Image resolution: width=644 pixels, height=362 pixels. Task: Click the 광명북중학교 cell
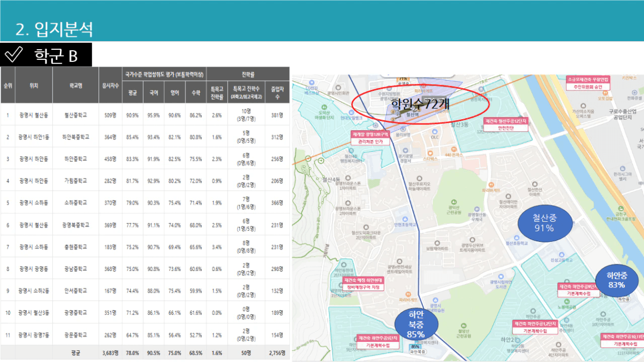pos(76,225)
